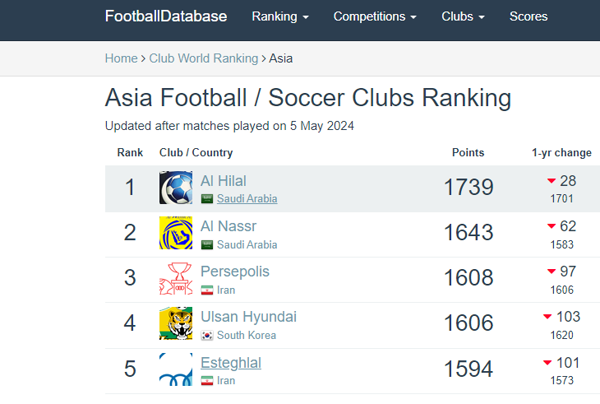Open the Ulsan Hyundai club page

click(248, 317)
